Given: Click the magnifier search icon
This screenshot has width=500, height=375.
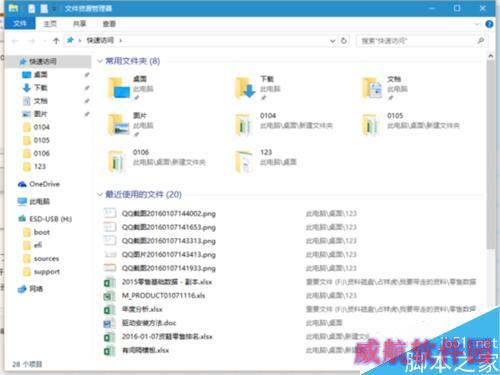Looking at the screenshot, I should pyautogui.click(x=481, y=41).
